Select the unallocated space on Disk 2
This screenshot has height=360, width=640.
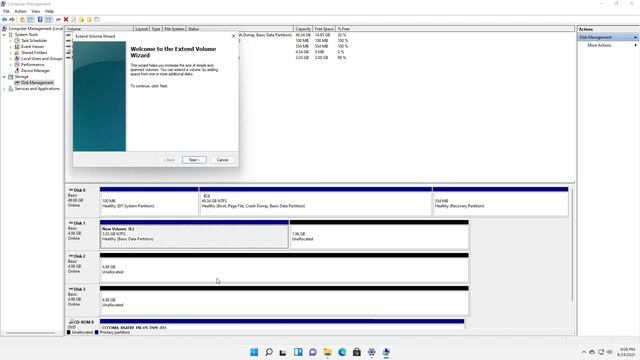click(x=284, y=269)
